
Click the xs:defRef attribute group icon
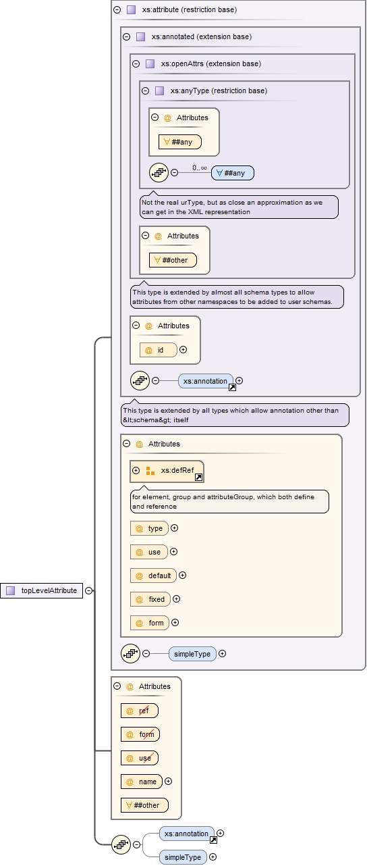[x=150, y=471]
